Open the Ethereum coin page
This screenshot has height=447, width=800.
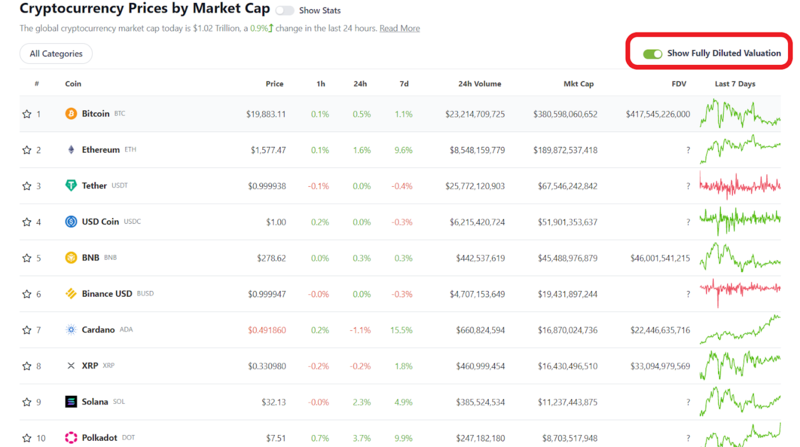[101, 150]
